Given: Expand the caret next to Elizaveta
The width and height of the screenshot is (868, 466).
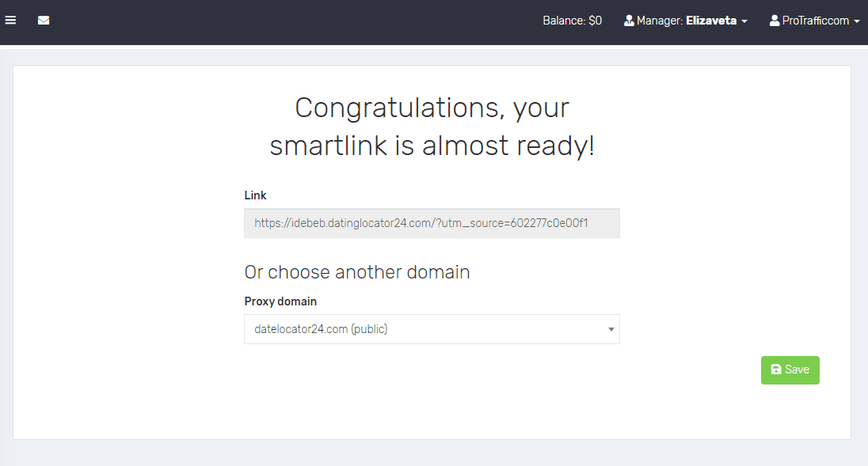Looking at the screenshot, I should pos(744,21).
